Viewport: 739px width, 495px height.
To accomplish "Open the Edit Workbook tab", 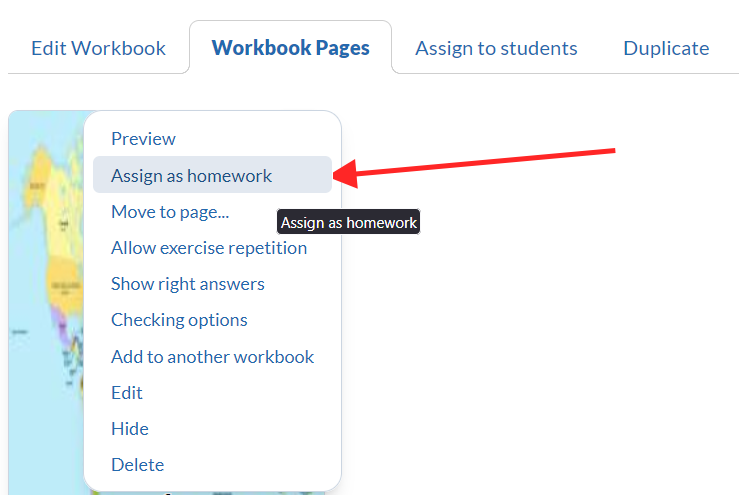I will pos(98,48).
